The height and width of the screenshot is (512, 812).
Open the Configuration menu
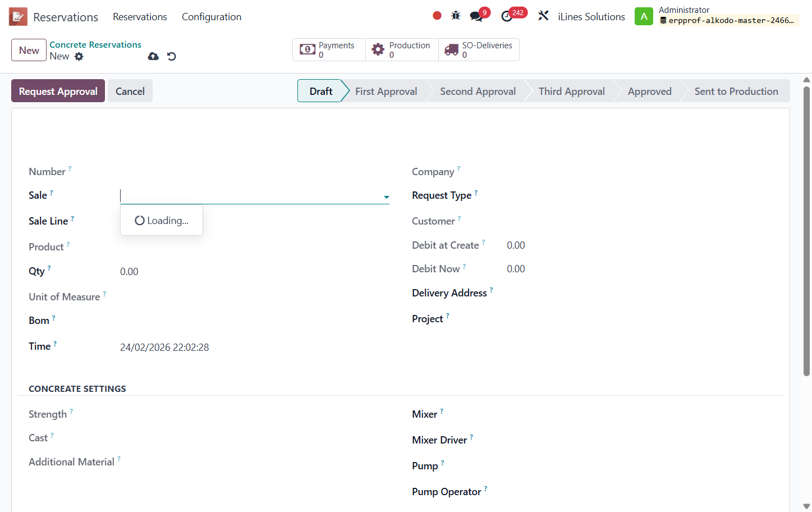(x=212, y=17)
